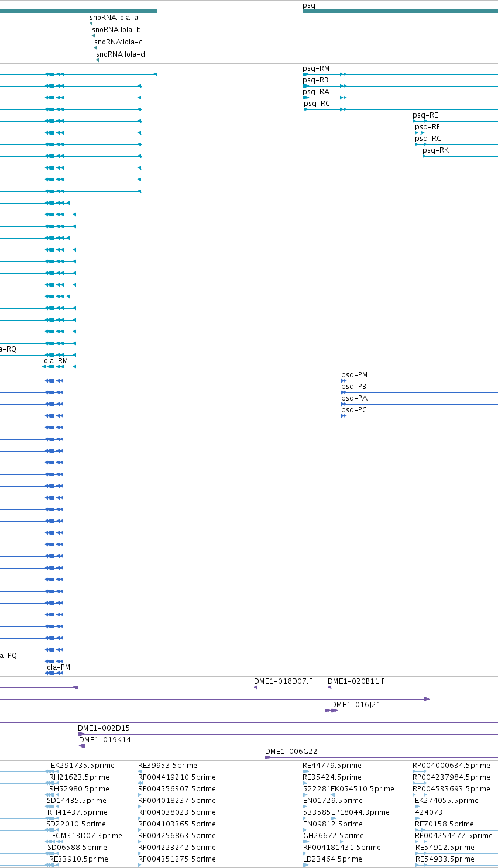Pick the snoRNA:lola-c feature label
The image size is (498, 868).
tap(118, 42)
